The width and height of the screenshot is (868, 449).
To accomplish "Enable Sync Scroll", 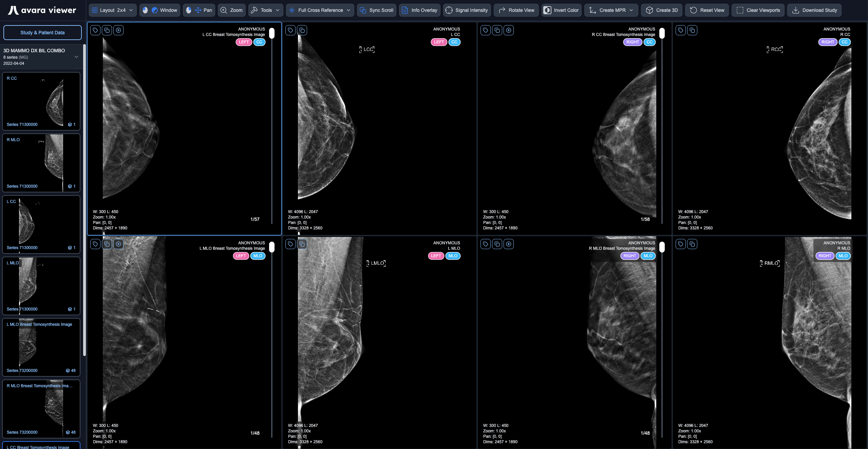I will tap(376, 10).
